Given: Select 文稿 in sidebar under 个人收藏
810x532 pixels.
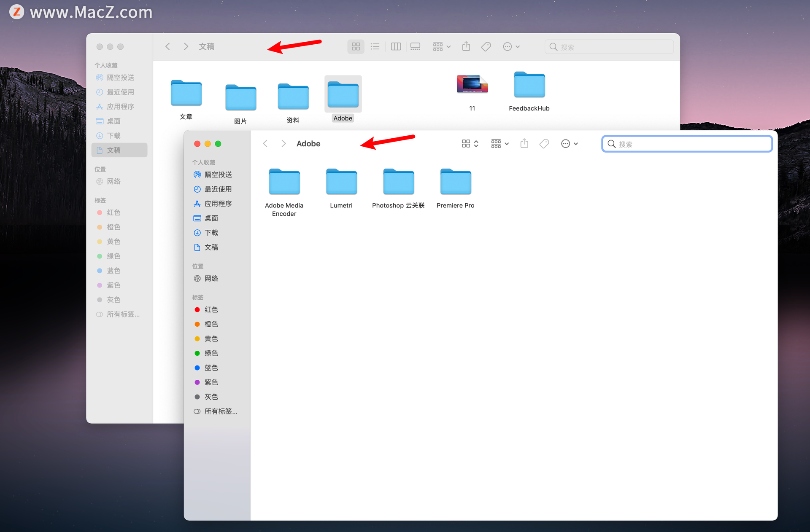Looking at the screenshot, I should click(114, 150).
